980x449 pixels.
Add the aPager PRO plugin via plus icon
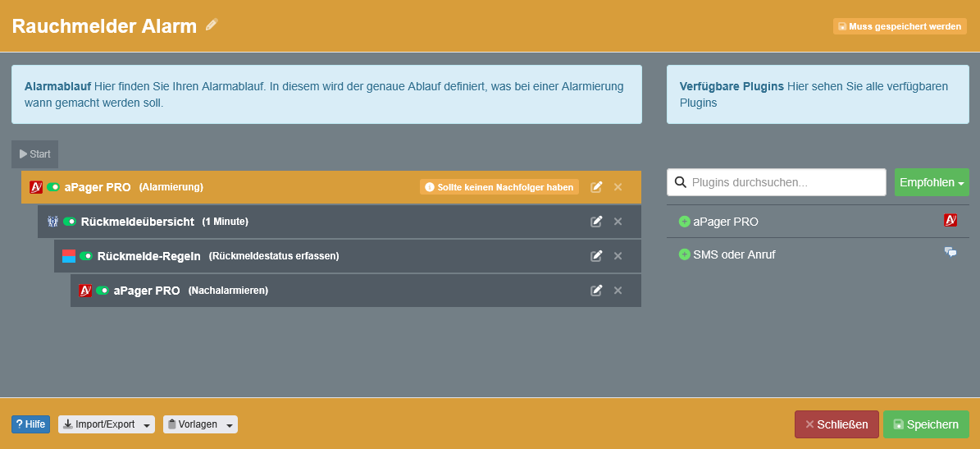[685, 222]
